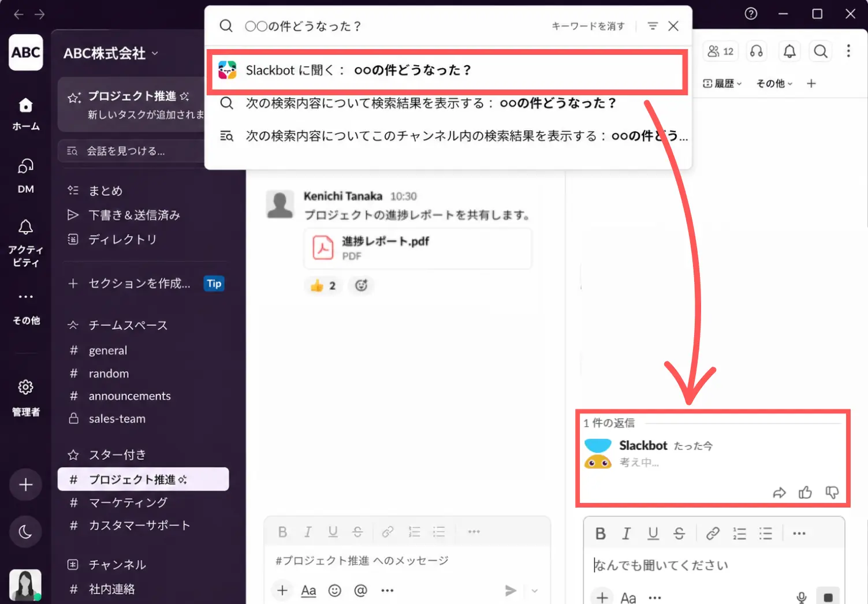Open the general channel
868x604 pixels.
tap(107, 351)
